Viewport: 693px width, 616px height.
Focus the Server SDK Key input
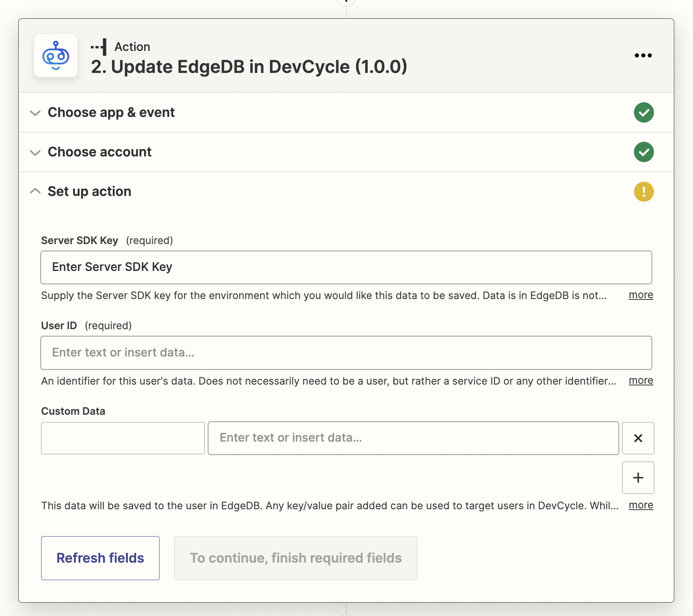pos(346,267)
